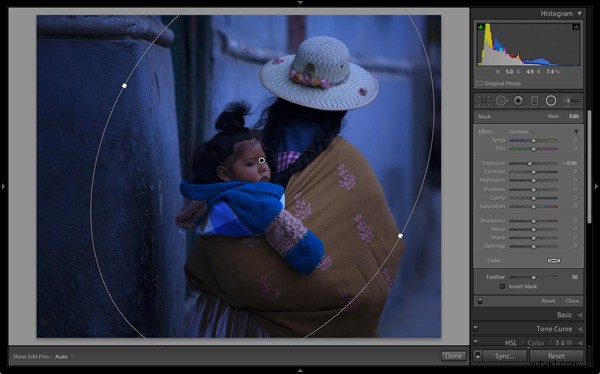Click the Feather value 50 field
The width and height of the screenshot is (600, 374).
[574, 277]
